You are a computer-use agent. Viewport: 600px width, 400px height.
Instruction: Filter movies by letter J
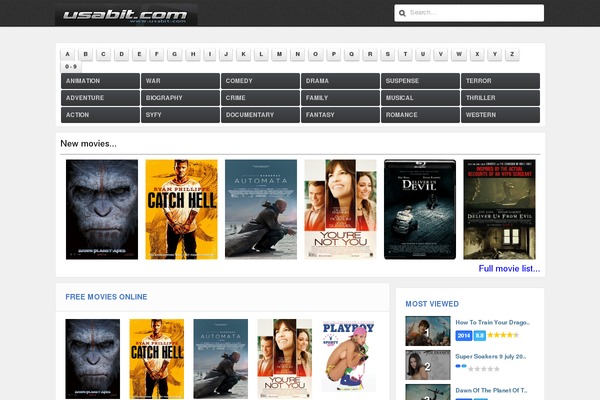pos(226,54)
